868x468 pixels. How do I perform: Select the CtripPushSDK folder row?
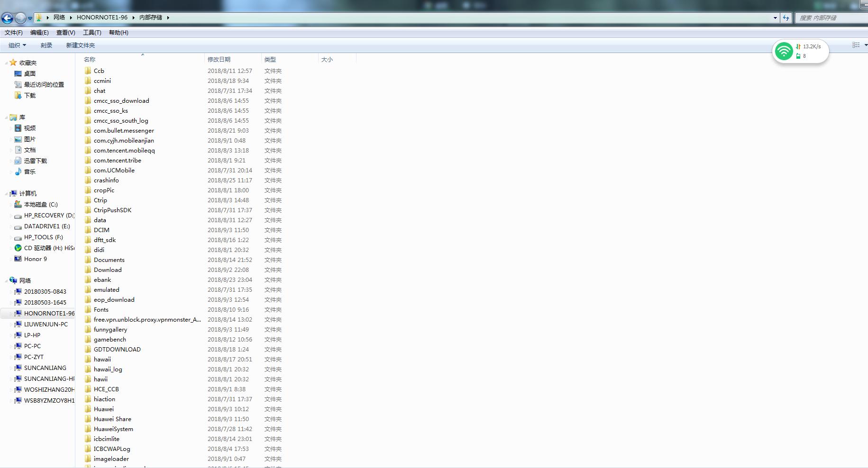(x=219, y=210)
